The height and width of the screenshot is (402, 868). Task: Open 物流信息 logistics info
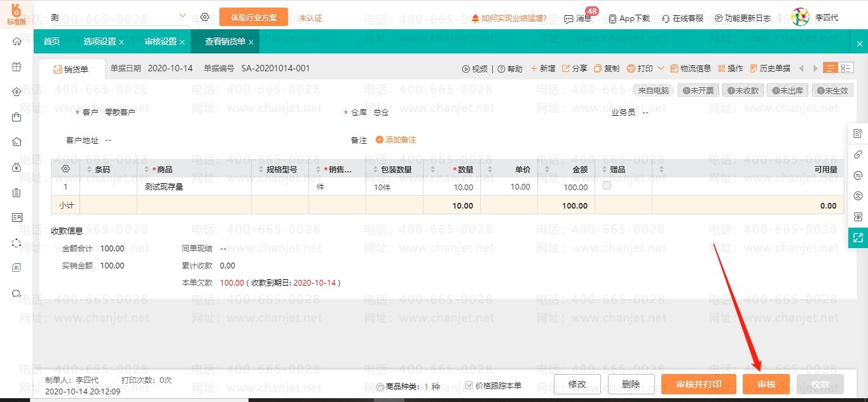point(691,69)
